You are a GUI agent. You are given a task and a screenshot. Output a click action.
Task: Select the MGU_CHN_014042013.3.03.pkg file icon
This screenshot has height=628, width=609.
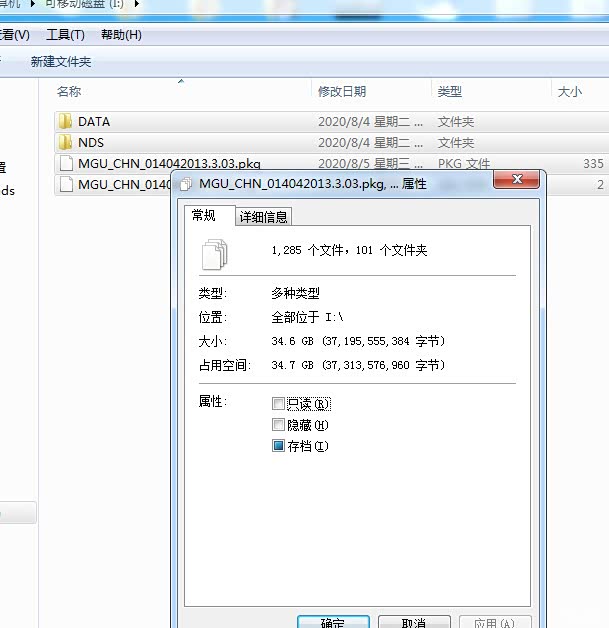tap(65, 164)
